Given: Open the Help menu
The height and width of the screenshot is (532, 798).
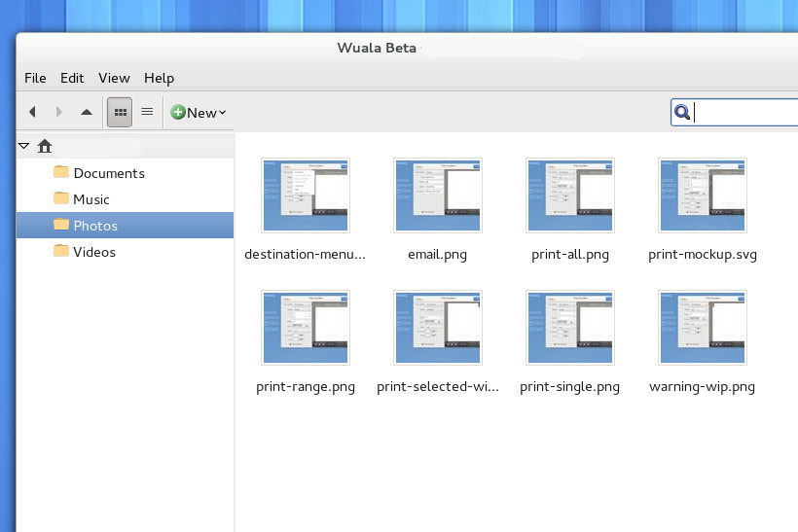Looking at the screenshot, I should pyautogui.click(x=159, y=79).
